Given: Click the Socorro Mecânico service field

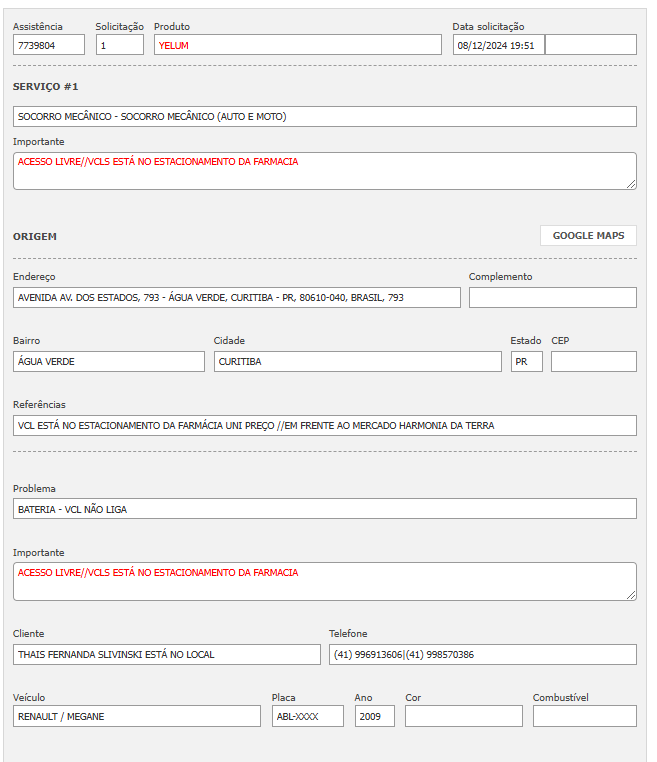Looking at the screenshot, I should tap(325, 117).
